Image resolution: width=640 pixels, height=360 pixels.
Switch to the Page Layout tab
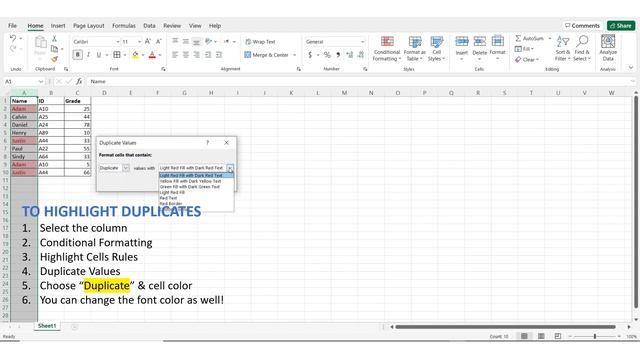(x=89, y=26)
